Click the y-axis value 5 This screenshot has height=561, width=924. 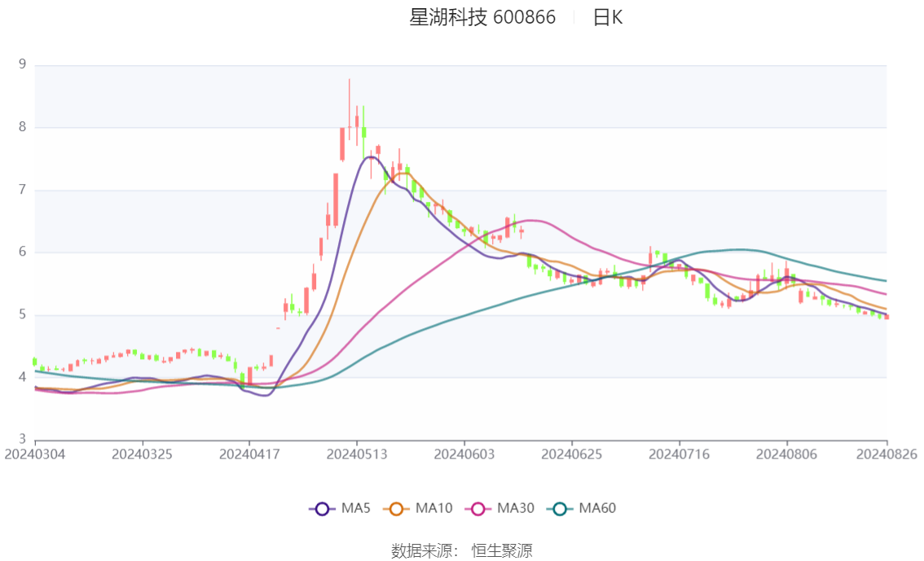(x=22, y=314)
